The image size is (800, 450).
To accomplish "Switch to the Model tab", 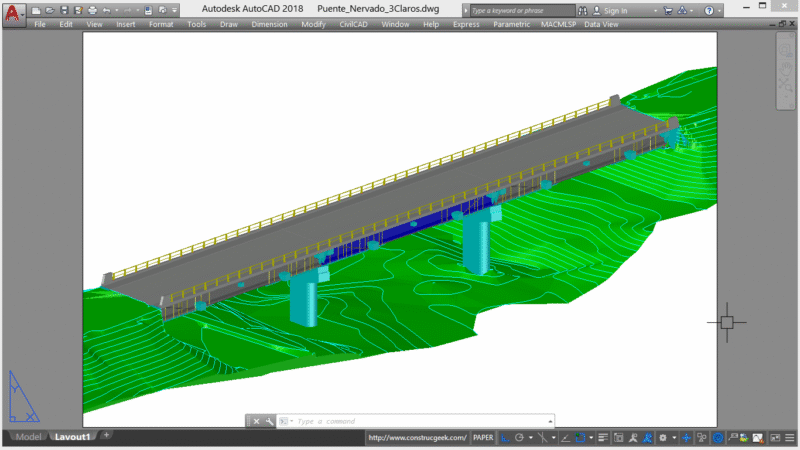I will click(x=28, y=437).
